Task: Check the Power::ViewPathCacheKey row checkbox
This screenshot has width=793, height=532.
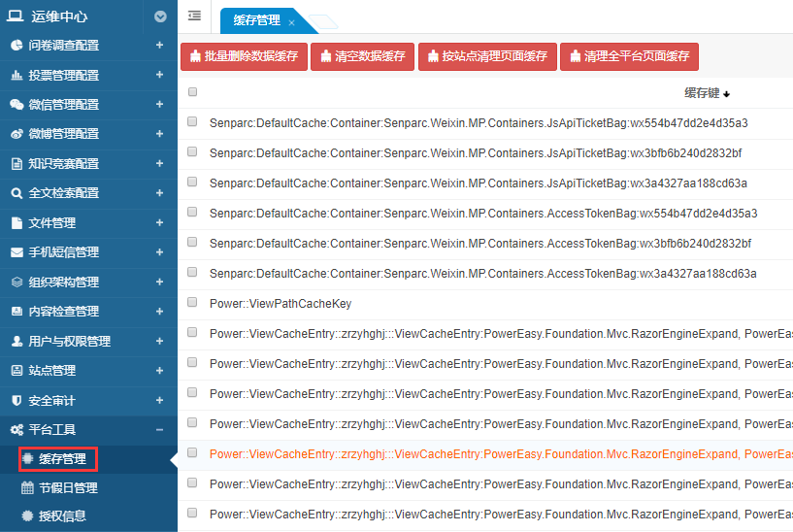Action: [x=192, y=303]
